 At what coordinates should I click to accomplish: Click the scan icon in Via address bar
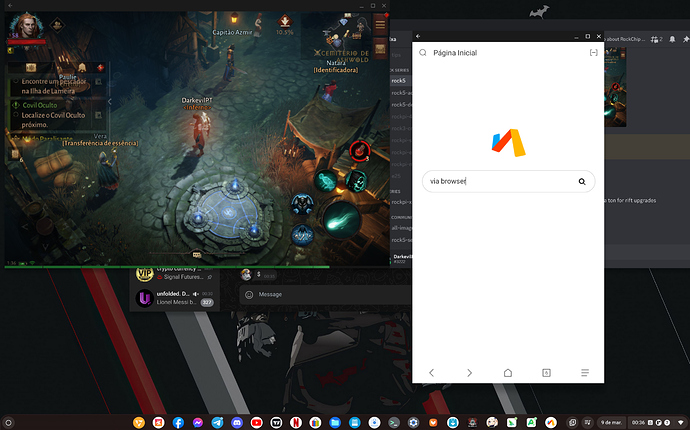(x=593, y=53)
